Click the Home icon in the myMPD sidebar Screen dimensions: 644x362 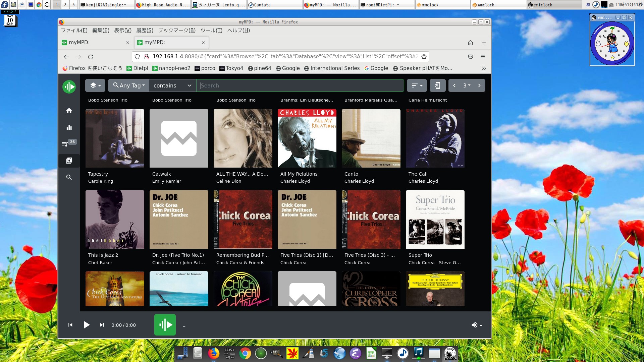pyautogui.click(x=69, y=111)
